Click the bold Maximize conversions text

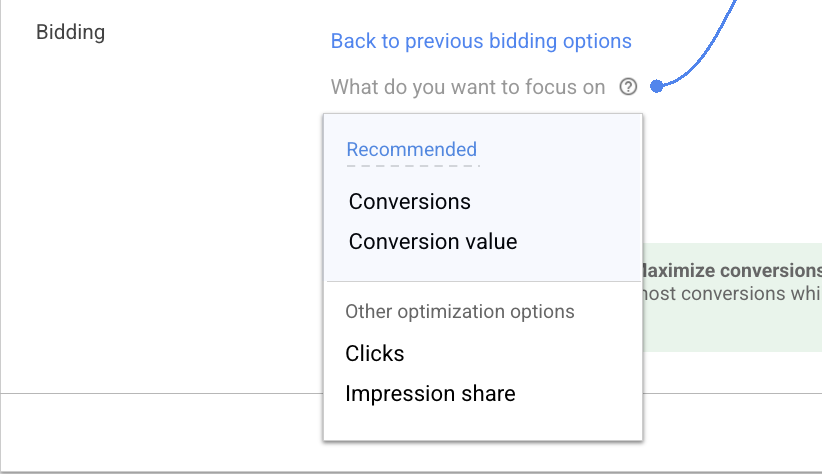[732, 270]
